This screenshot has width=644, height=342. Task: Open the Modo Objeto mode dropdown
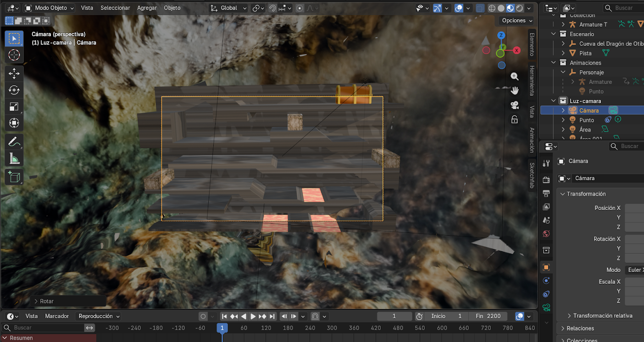[49, 8]
